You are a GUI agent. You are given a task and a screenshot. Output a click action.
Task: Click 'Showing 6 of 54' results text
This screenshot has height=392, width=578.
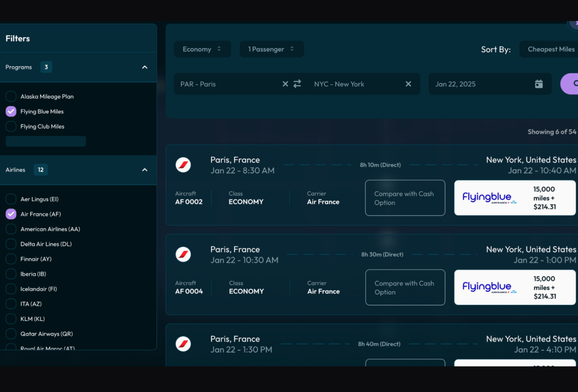pyautogui.click(x=552, y=132)
